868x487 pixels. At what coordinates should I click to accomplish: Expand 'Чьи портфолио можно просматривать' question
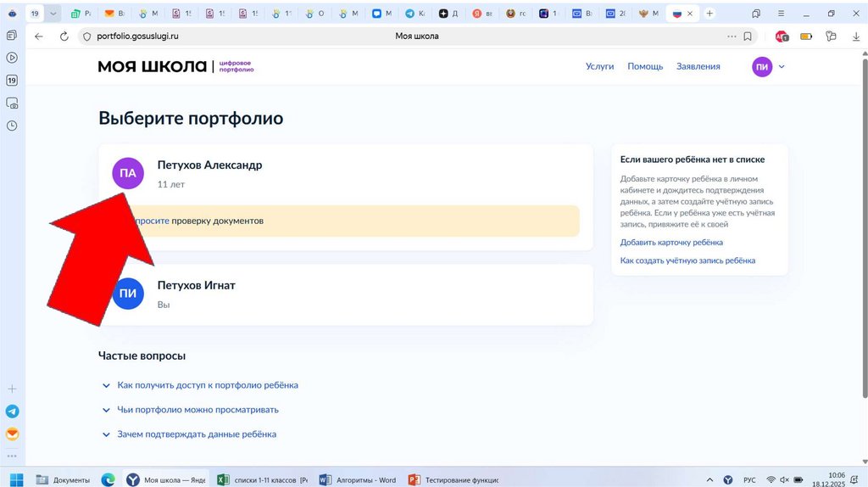click(198, 410)
